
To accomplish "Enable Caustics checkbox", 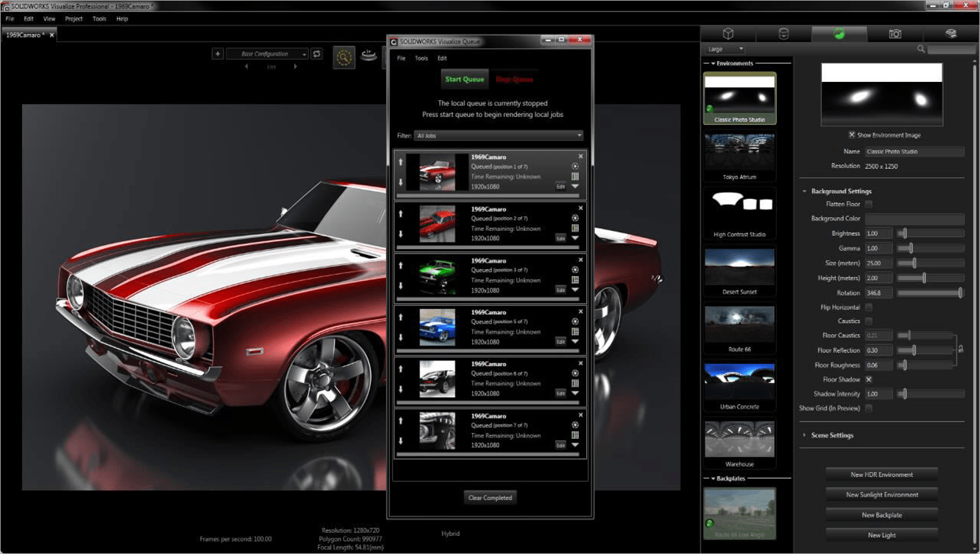I will tap(869, 321).
